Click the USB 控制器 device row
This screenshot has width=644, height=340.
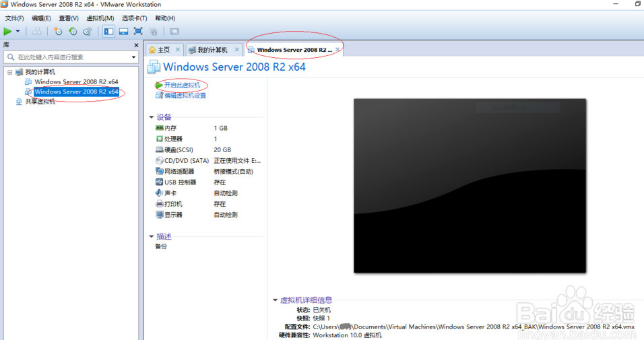click(x=208, y=182)
